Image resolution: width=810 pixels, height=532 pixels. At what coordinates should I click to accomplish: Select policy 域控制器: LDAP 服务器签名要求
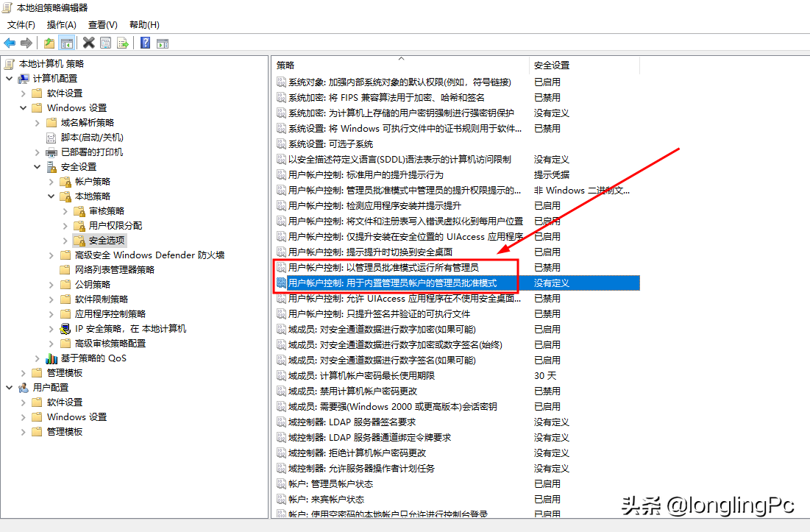pos(352,422)
